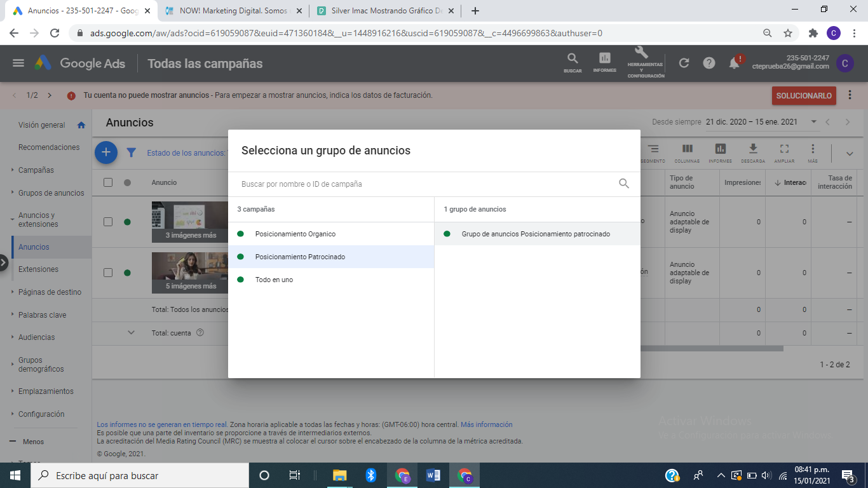This screenshot has height=488, width=868.
Task: Open Herramientas y configuración wrench
Action: coord(646,62)
